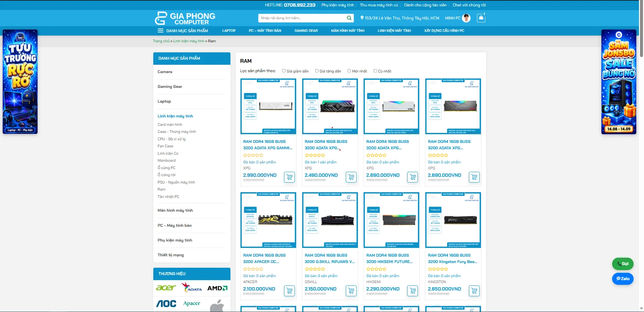Click the green Gọi call button

coord(623,264)
